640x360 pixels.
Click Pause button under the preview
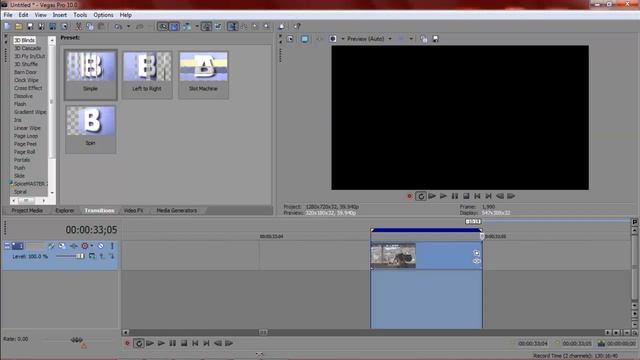tap(455, 196)
